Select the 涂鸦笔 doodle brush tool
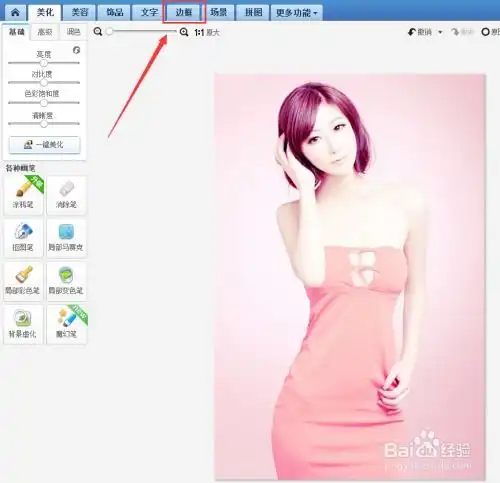 click(23, 195)
